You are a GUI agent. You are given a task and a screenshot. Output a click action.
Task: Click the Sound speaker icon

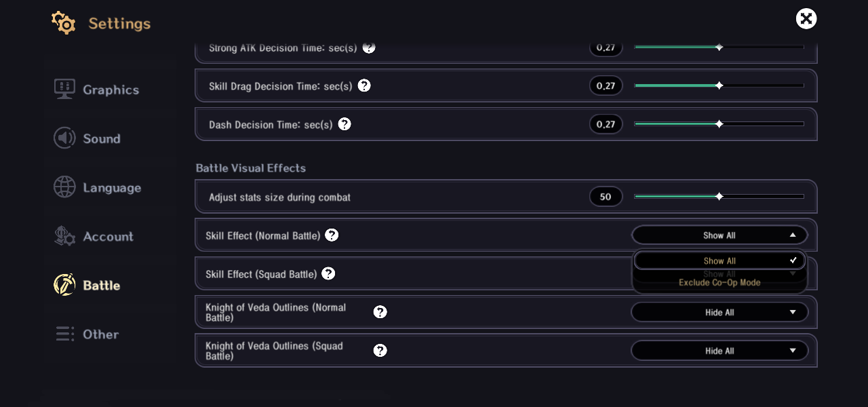64,138
